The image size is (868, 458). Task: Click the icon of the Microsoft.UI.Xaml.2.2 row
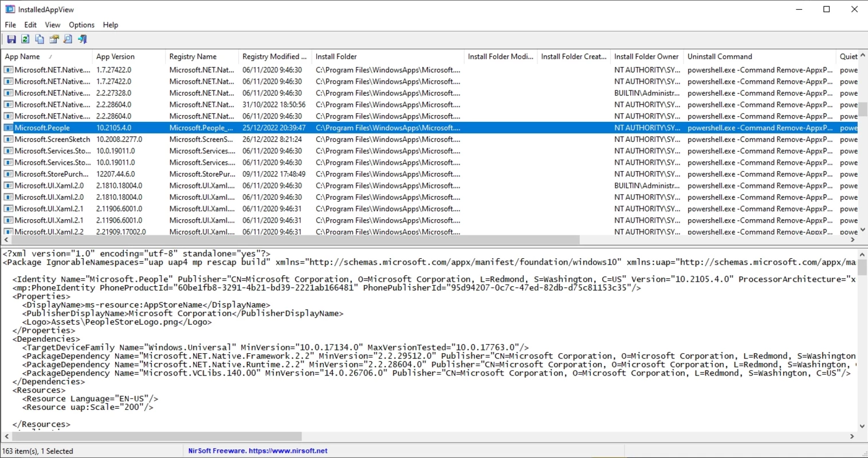[9, 231]
